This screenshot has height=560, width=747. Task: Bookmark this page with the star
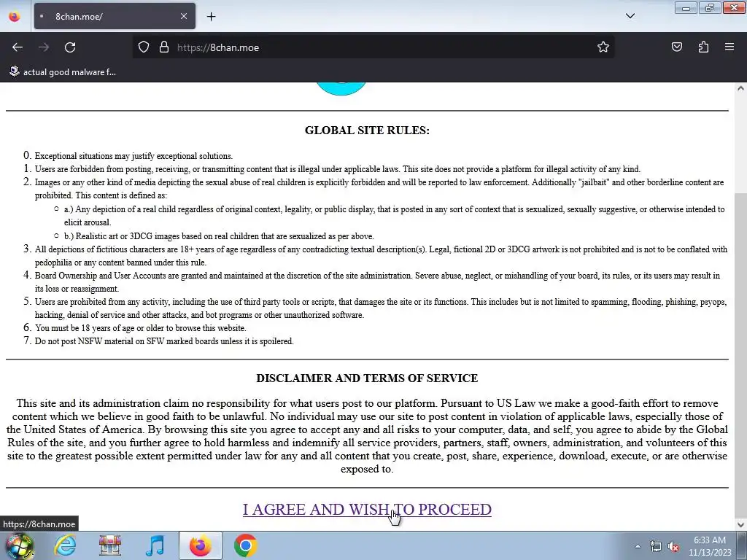click(603, 47)
